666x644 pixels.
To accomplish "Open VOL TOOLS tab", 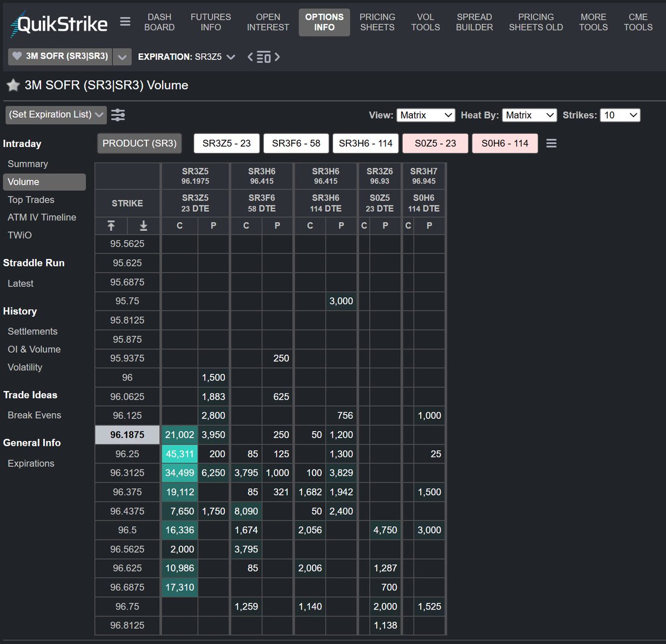I will point(426,22).
